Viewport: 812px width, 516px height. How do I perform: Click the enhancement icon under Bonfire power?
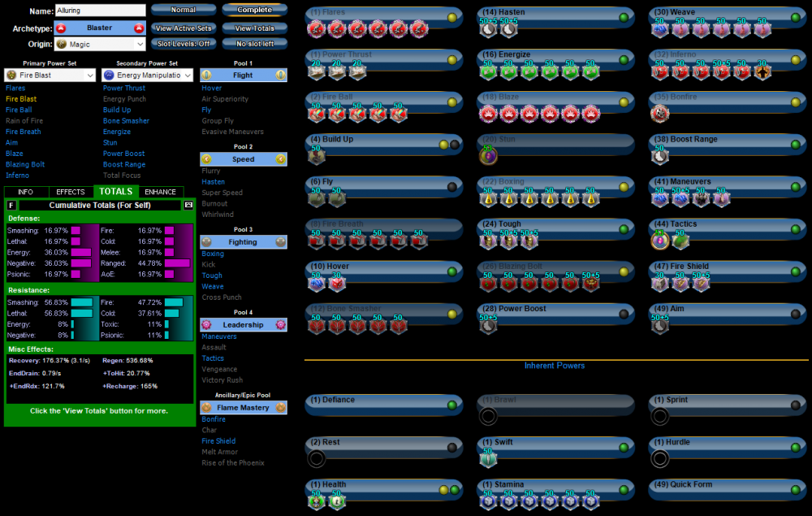click(x=659, y=114)
